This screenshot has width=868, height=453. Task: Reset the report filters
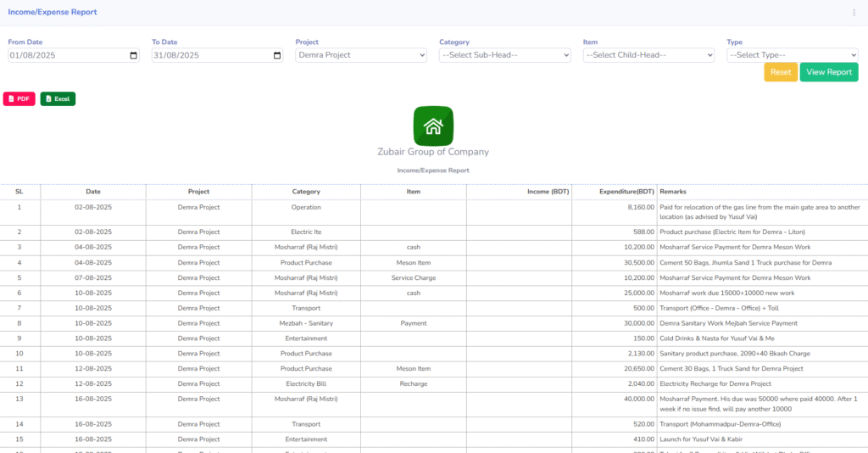tap(781, 72)
